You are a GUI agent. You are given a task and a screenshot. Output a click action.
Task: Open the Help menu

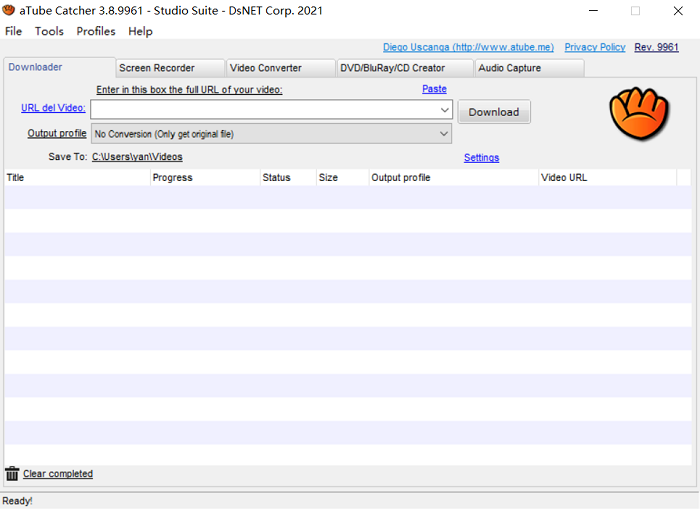(140, 31)
